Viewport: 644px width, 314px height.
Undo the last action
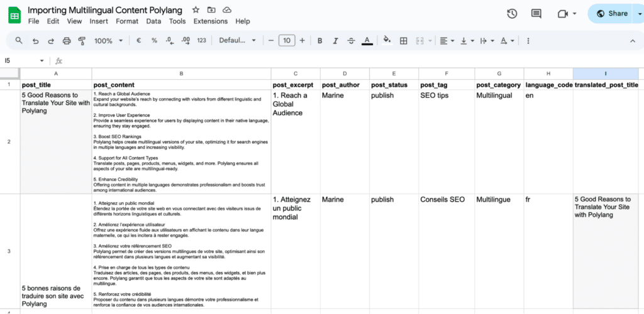coord(36,41)
